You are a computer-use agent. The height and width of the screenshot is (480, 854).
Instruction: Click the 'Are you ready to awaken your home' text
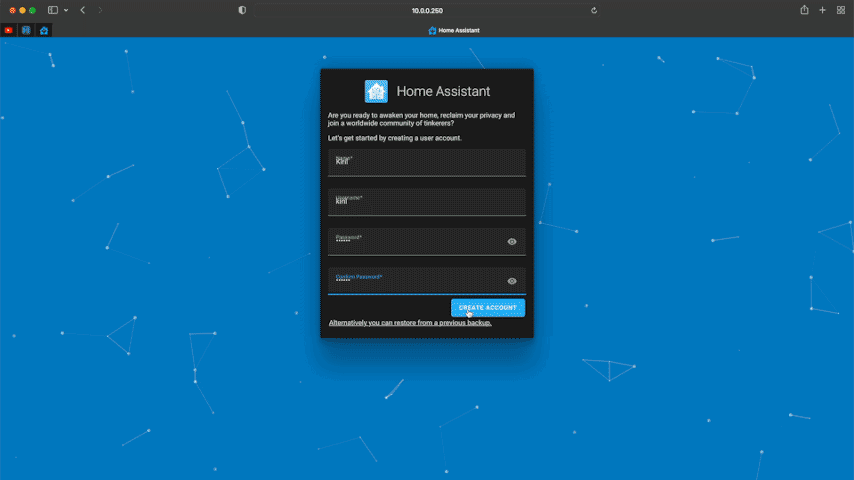tap(421, 119)
